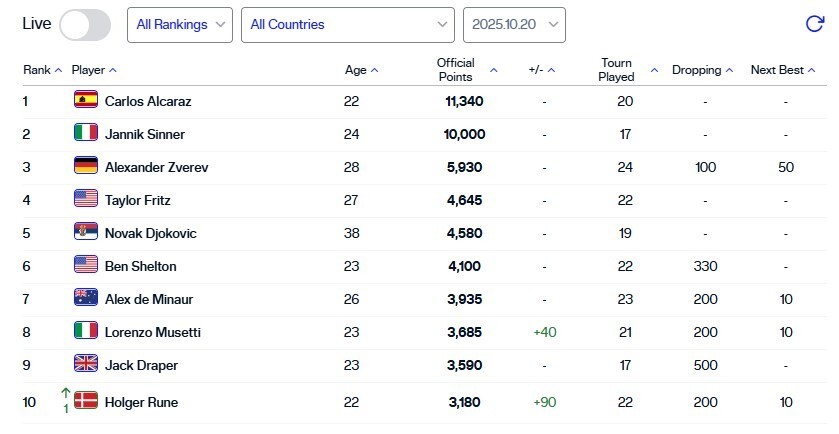Open the All Rankings dropdown
This screenshot has width=839, height=434.
pyautogui.click(x=179, y=25)
